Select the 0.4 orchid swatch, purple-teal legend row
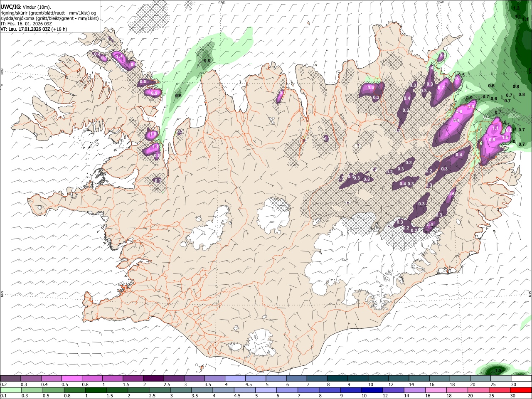The image size is (532, 399). 51,378
